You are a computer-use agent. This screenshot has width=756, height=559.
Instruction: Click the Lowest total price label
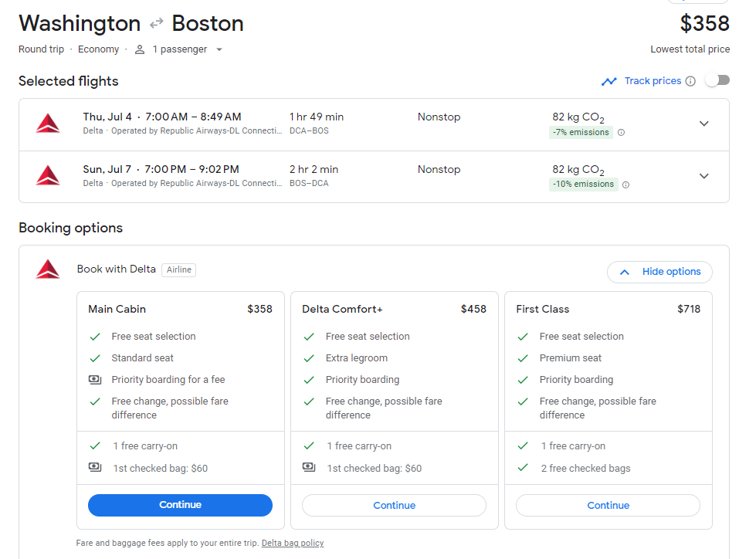pos(690,49)
